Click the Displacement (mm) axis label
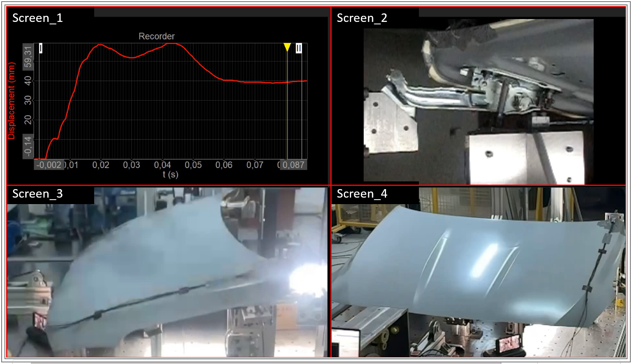 pyautogui.click(x=11, y=101)
